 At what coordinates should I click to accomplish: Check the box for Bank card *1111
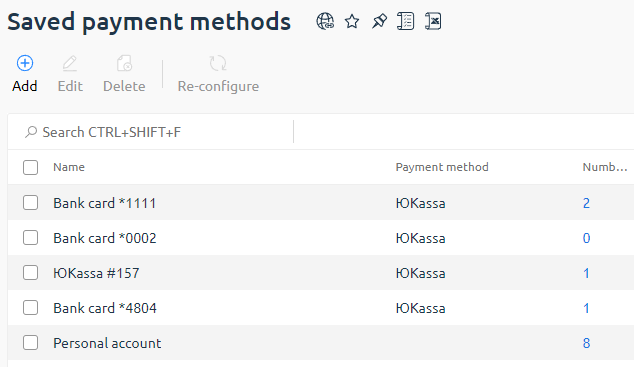[30, 202]
